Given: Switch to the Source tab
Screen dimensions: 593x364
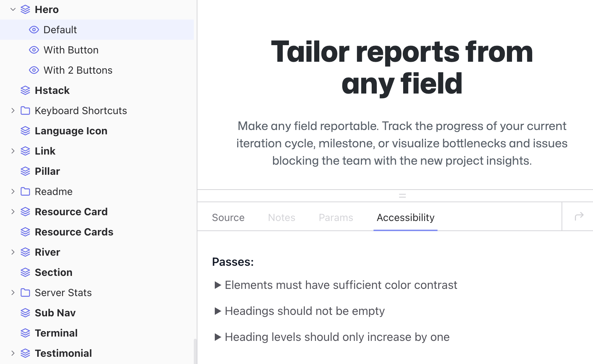Looking at the screenshot, I should pyautogui.click(x=228, y=217).
